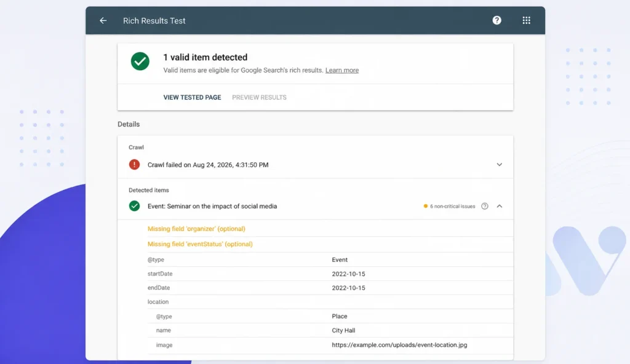This screenshot has width=630, height=364.
Task: Click VIEW TESTED PAGE button
Action: tap(192, 97)
